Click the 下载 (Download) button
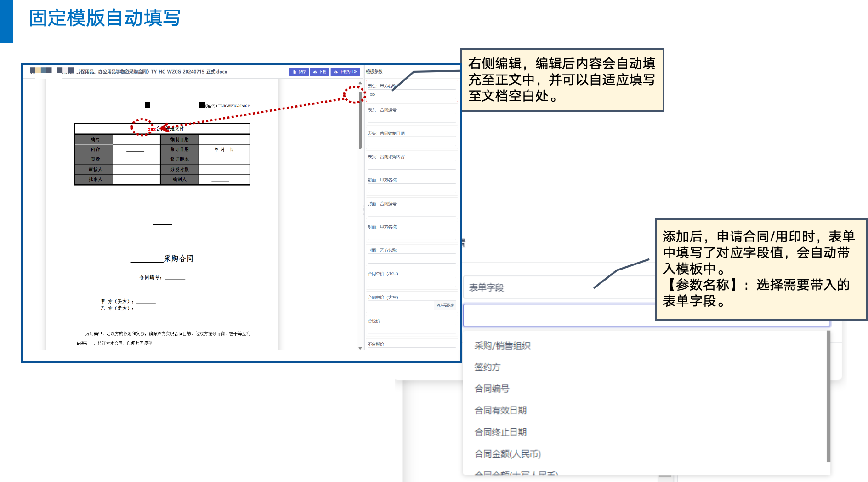This screenshot has height=482, width=868. pos(320,72)
